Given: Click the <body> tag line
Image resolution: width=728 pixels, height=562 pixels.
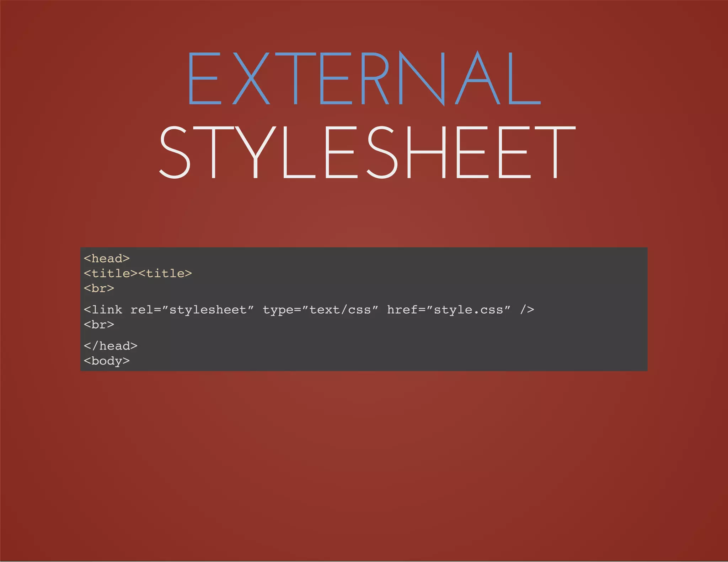Looking at the screenshot, I should [x=107, y=361].
